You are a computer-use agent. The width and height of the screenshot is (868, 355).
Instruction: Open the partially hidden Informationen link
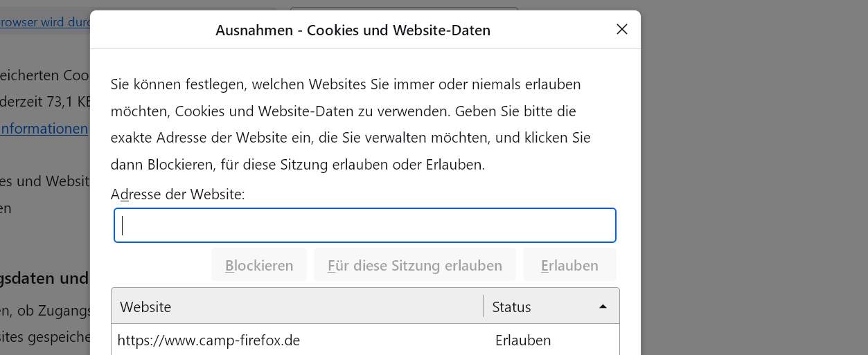point(44,128)
